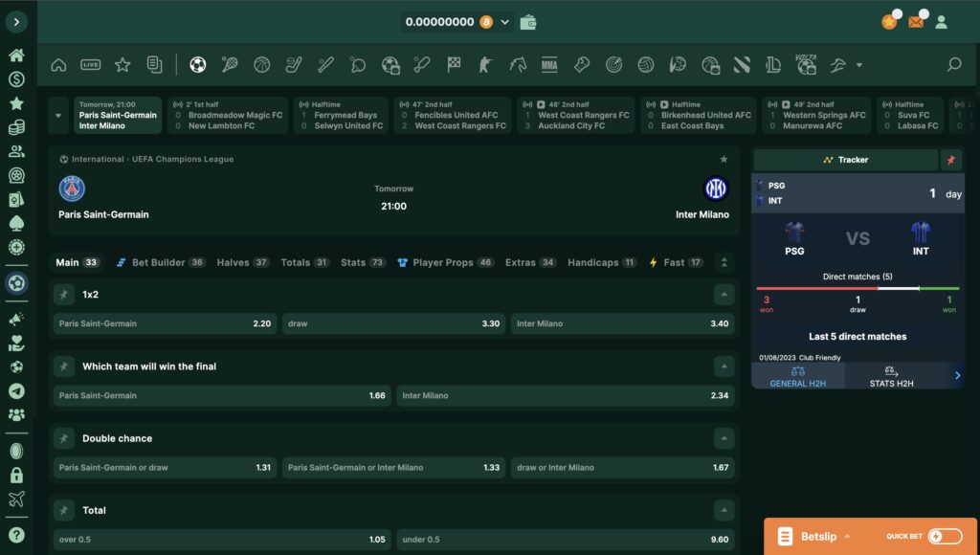This screenshot has width=980, height=555.
Task: Collapse the Which team will win section
Action: (724, 366)
